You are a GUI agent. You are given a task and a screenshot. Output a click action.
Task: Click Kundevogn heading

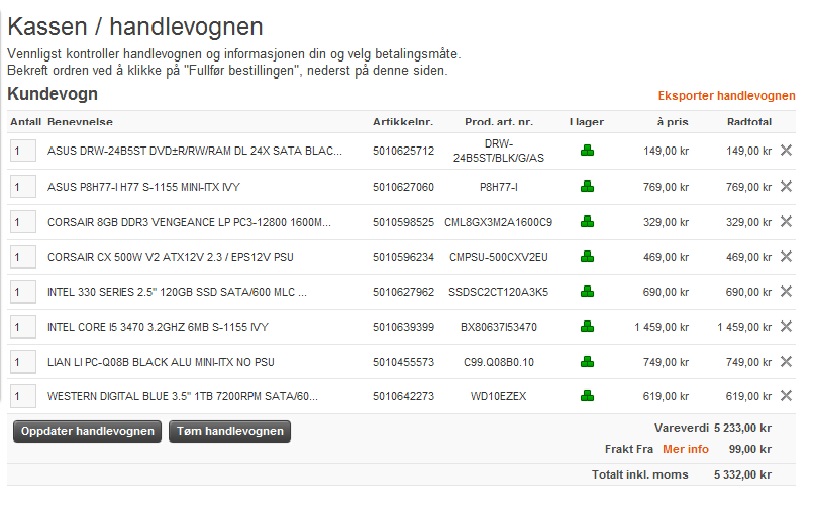(53, 94)
